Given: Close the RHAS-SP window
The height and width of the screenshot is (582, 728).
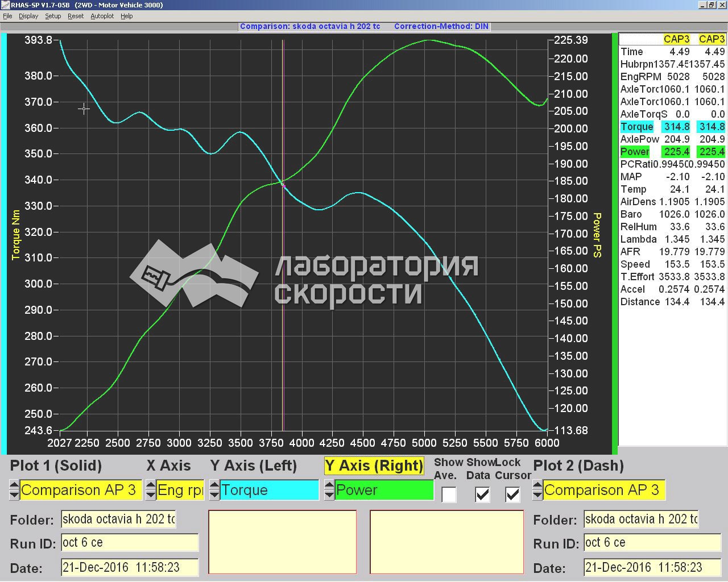Looking at the screenshot, I should click(721, 5).
